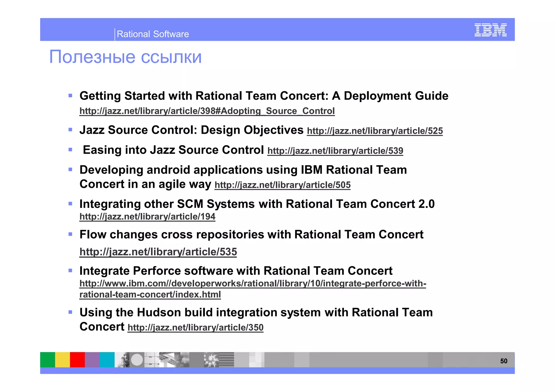This screenshot has width=555, height=392.
Task: Select 'Easing into Jazz Source Control' text
Action: click(x=173, y=150)
